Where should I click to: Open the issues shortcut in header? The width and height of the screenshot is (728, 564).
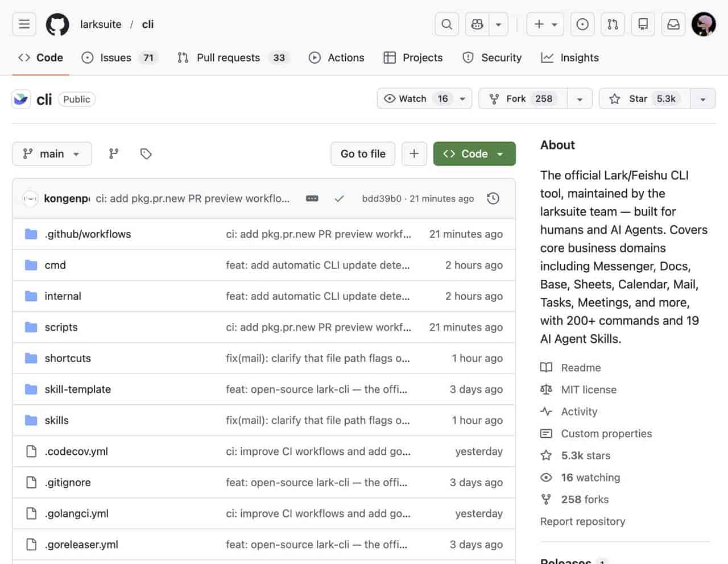click(582, 24)
